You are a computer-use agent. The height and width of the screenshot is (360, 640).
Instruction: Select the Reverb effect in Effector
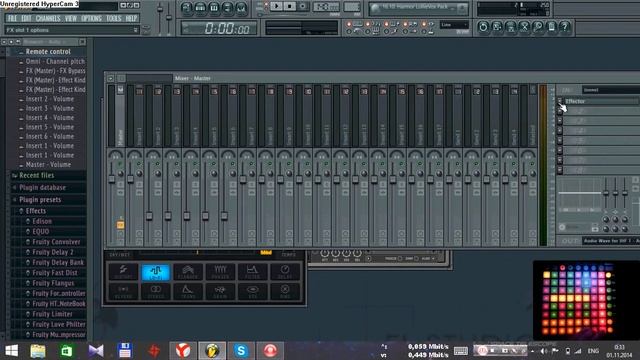pyautogui.click(x=123, y=291)
